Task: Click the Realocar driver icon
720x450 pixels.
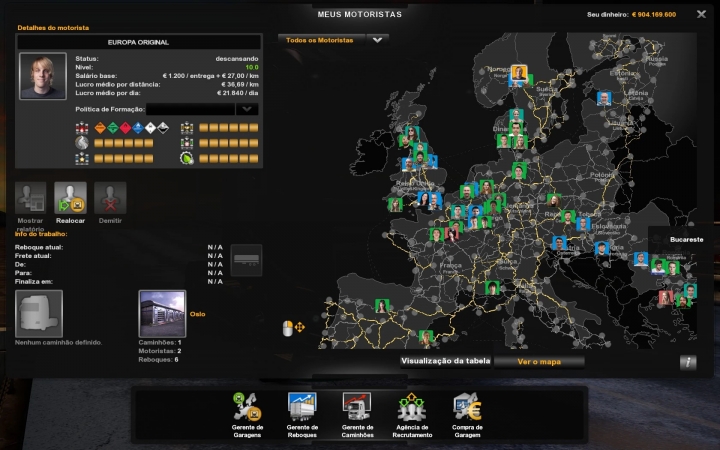Action: [70, 198]
